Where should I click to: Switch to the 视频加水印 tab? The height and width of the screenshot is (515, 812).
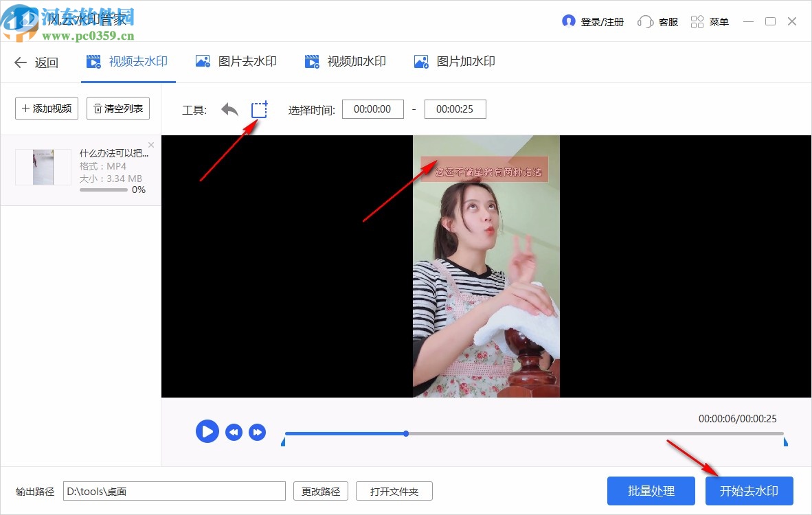click(x=346, y=61)
